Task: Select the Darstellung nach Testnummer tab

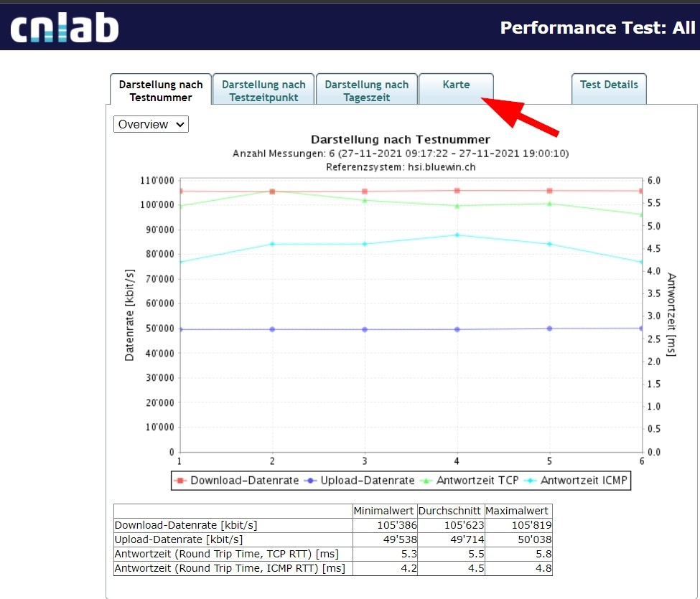Action: (x=161, y=90)
